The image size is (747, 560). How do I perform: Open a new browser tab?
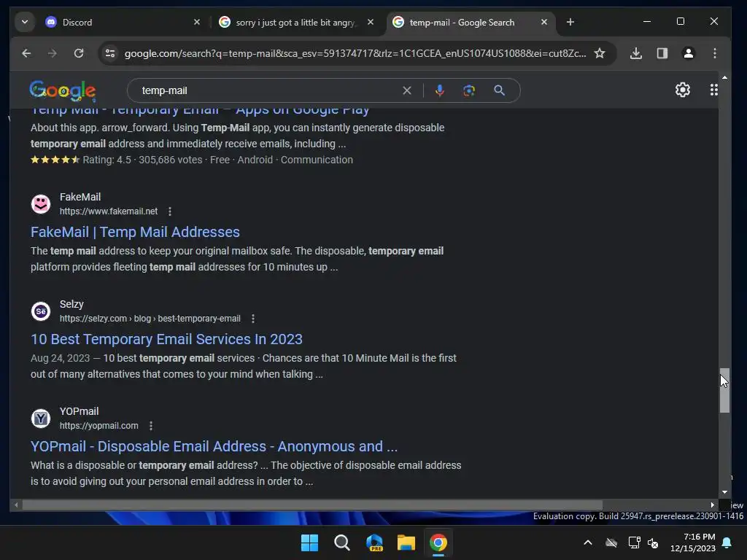coord(570,22)
